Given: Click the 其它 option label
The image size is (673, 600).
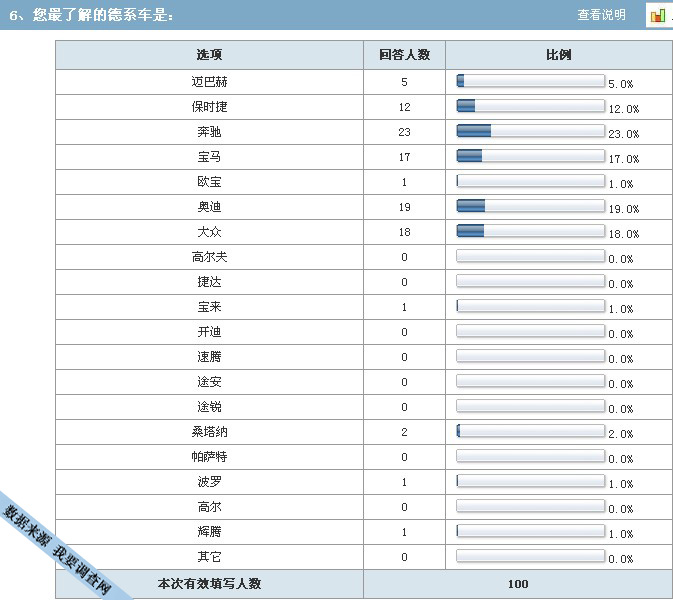Looking at the screenshot, I should tap(209, 557).
